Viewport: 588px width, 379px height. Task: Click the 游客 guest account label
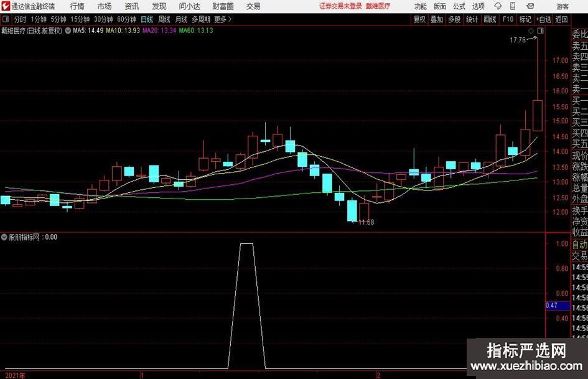click(562, 6)
